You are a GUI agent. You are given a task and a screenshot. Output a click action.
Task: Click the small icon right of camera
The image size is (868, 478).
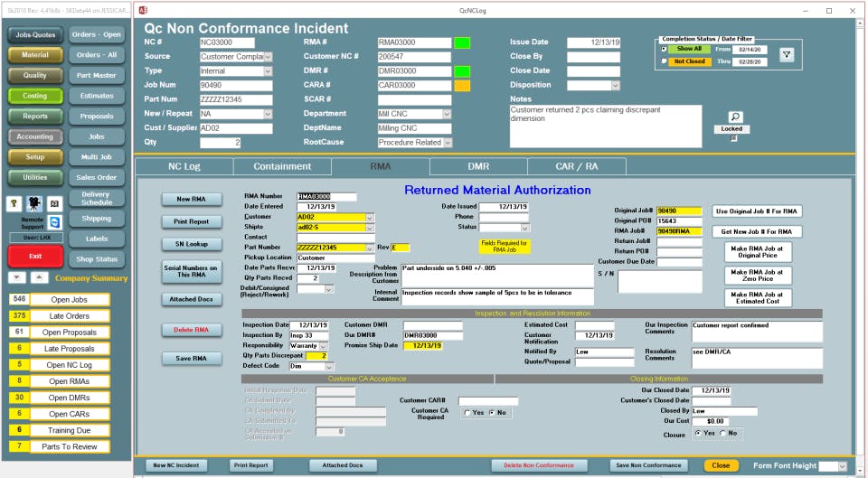[x=54, y=203]
